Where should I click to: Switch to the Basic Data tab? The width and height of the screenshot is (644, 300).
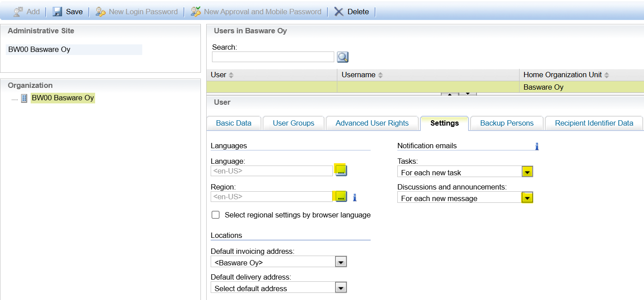pyautogui.click(x=234, y=123)
